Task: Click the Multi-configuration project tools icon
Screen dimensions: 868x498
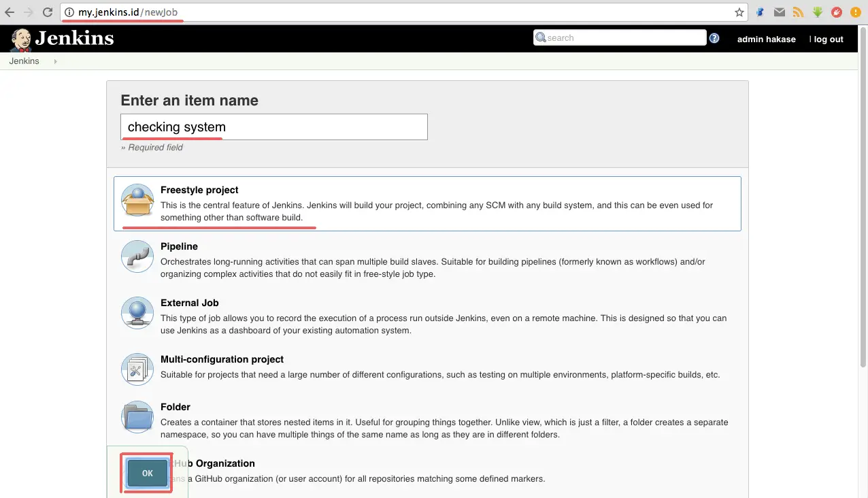Action: (137, 370)
